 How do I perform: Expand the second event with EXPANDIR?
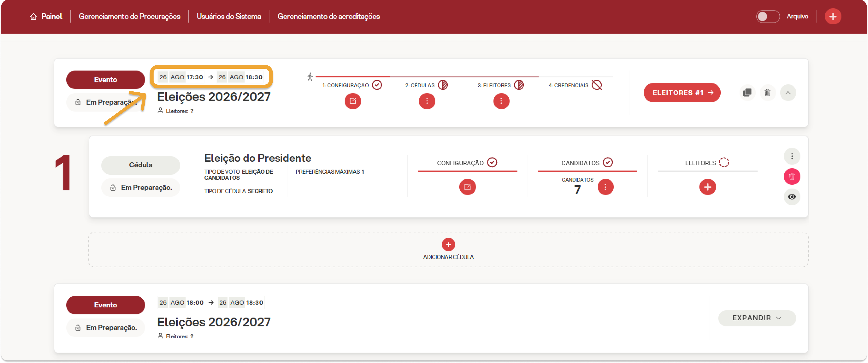[x=757, y=318]
